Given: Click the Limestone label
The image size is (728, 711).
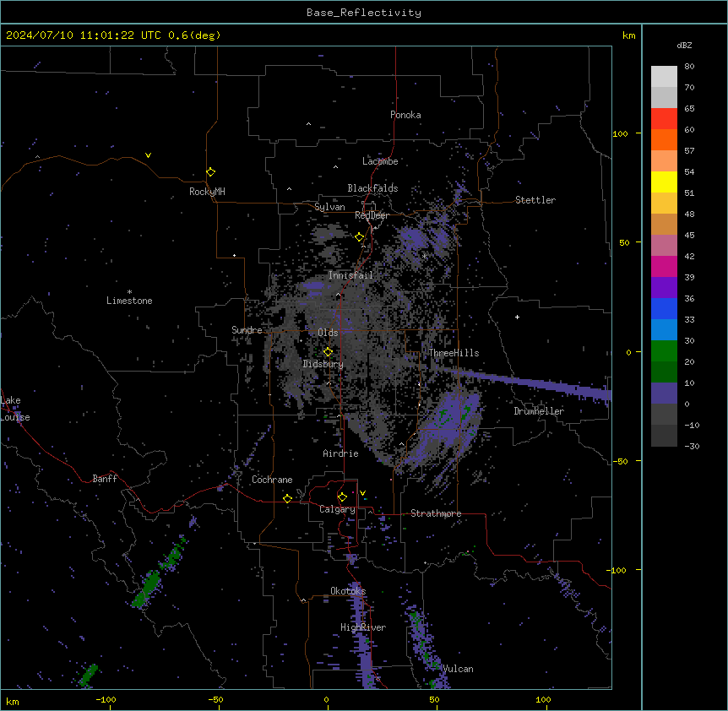Looking at the screenshot, I should tap(129, 301).
